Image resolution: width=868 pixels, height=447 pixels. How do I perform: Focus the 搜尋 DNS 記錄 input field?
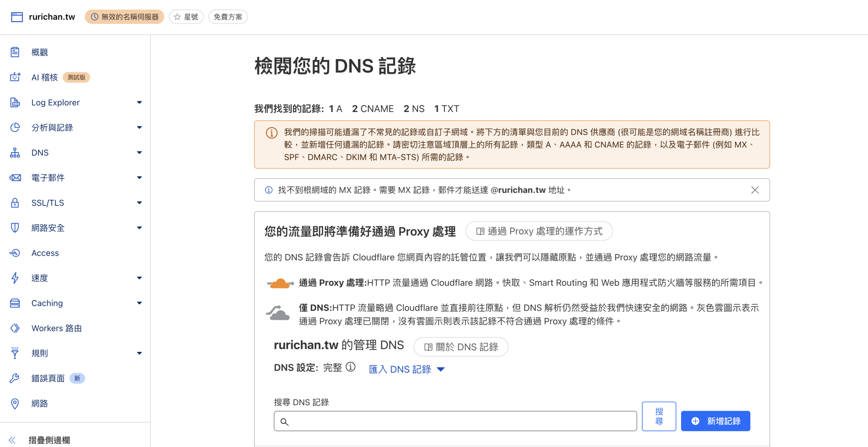[x=455, y=421]
